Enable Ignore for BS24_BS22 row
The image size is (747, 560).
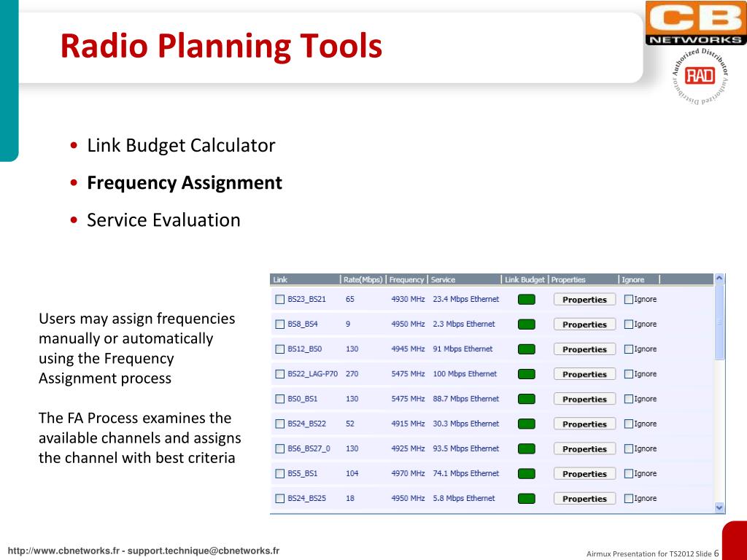point(628,424)
